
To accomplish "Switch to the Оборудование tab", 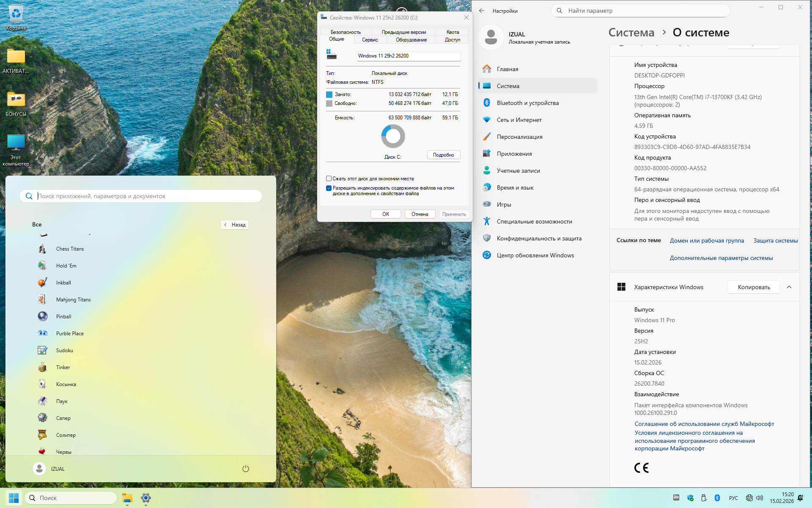I will 411,40.
